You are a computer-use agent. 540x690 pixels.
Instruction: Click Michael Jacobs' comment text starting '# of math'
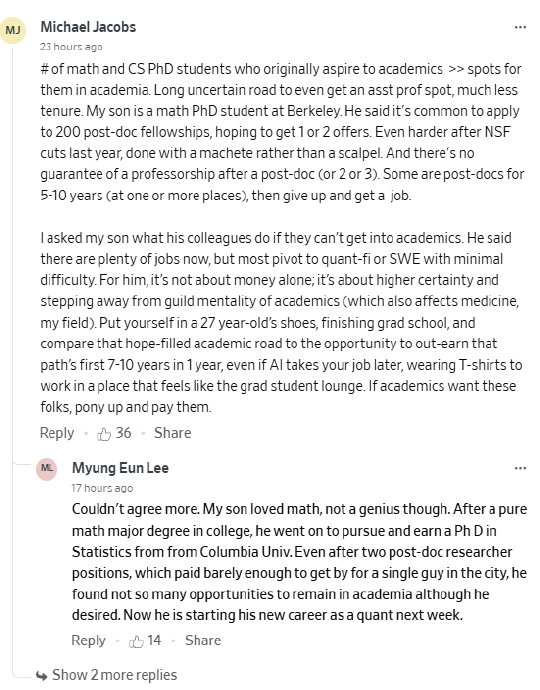pyautogui.click(x=282, y=238)
